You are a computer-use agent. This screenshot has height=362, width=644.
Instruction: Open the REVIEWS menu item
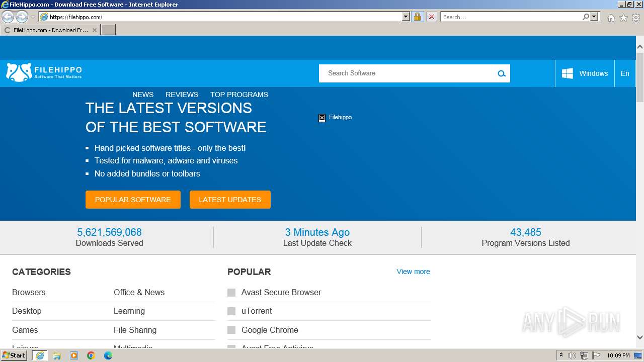[x=182, y=95]
